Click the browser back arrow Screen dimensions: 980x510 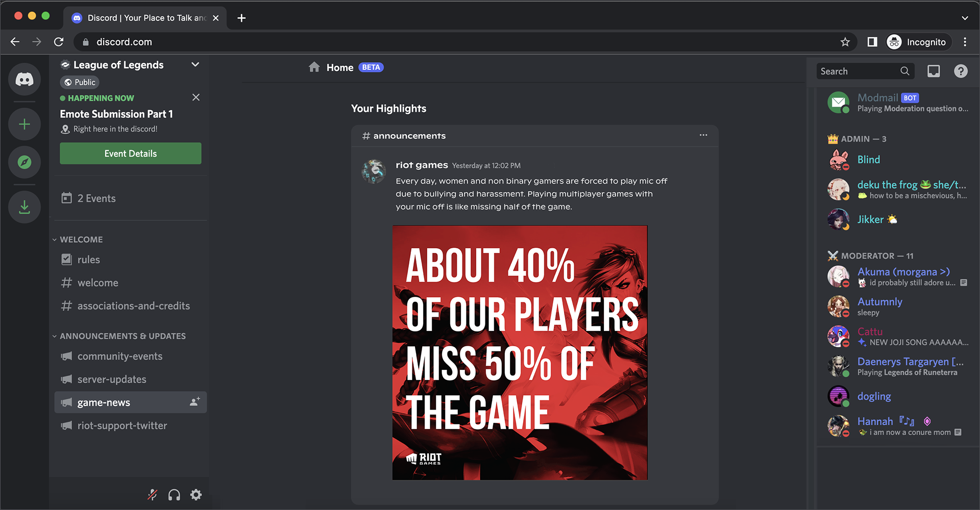tap(15, 42)
